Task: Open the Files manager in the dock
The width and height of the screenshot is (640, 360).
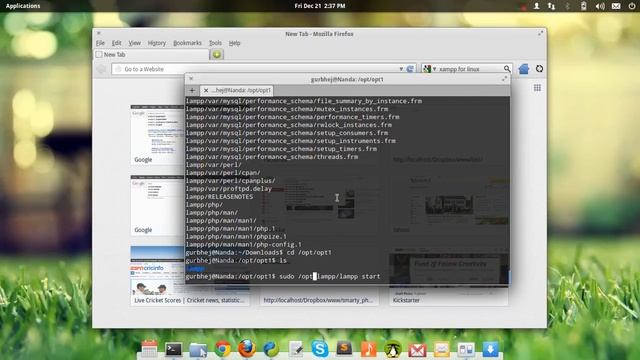Action: point(198,350)
